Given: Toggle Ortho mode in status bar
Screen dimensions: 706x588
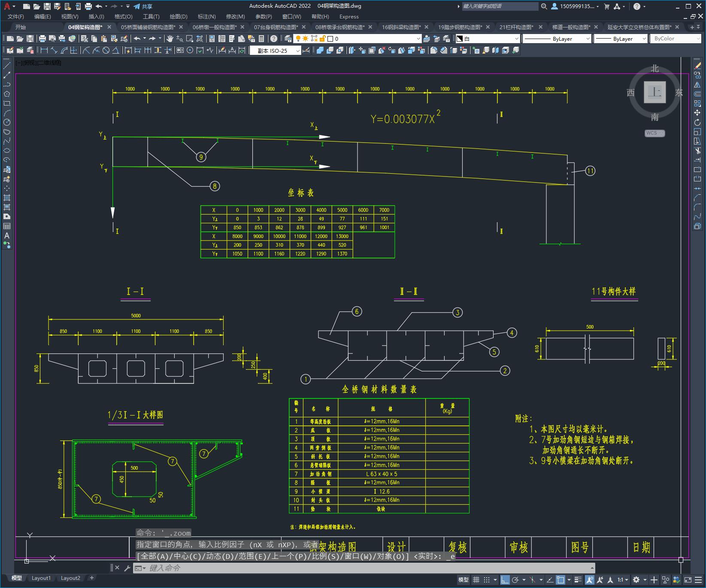Looking at the screenshot, I should [505, 580].
